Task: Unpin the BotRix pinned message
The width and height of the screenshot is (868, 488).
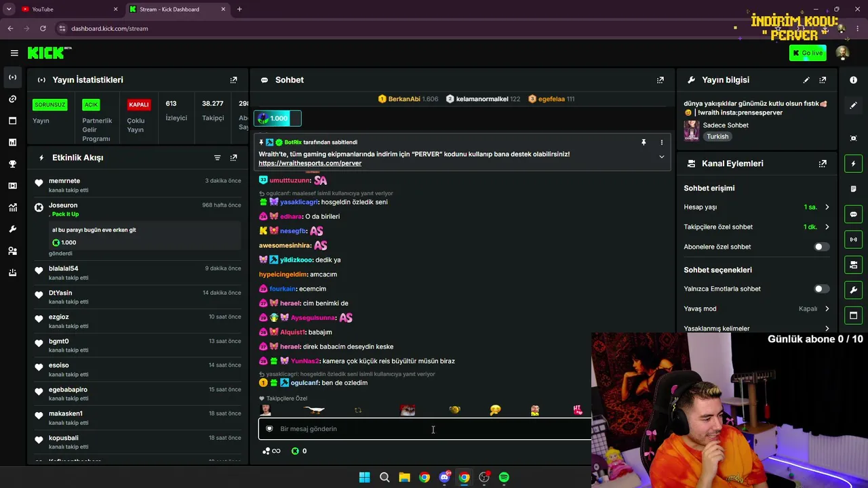Action: (x=644, y=142)
